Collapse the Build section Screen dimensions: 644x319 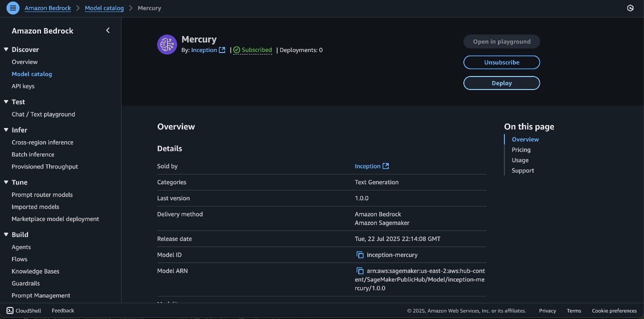[6, 234]
